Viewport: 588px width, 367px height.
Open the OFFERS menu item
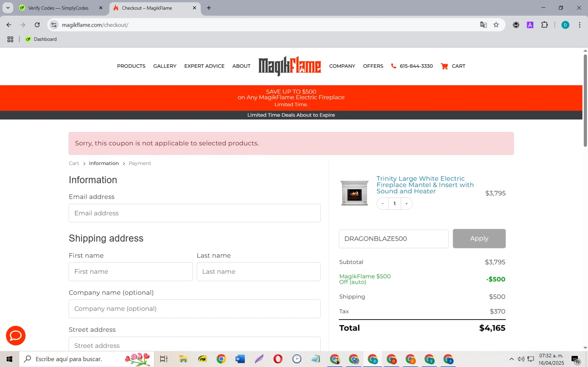(373, 66)
